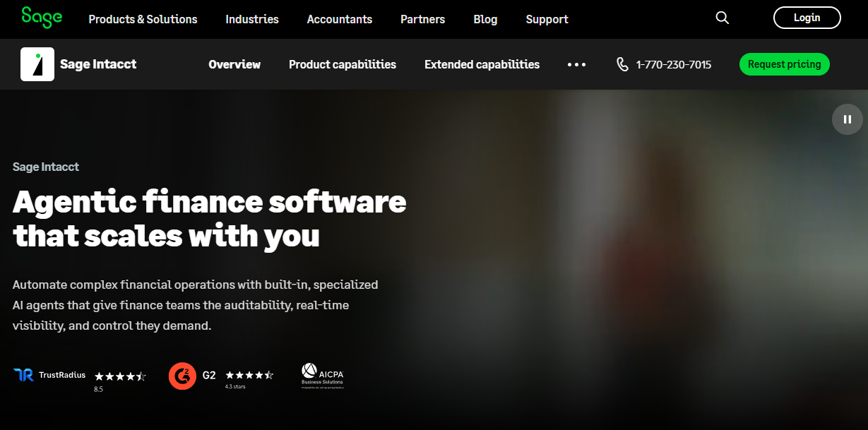Select the Overview tab

234,64
